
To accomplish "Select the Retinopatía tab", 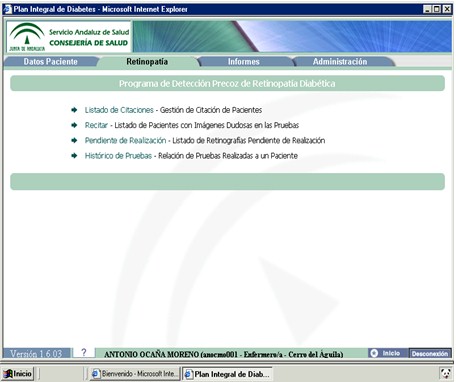I will click(x=147, y=62).
